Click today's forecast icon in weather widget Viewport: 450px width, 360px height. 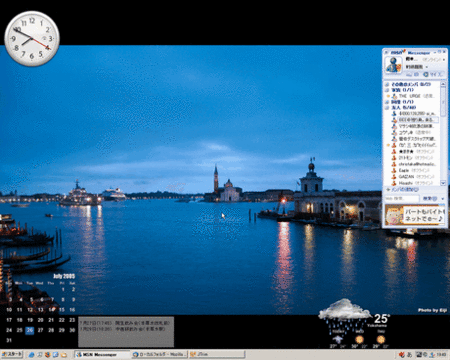pos(338,339)
